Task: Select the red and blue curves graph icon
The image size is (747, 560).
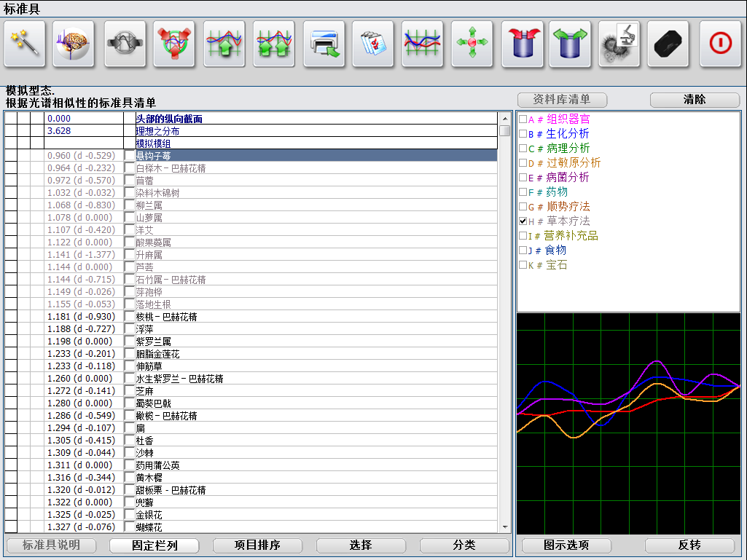Action: (x=422, y=44)
